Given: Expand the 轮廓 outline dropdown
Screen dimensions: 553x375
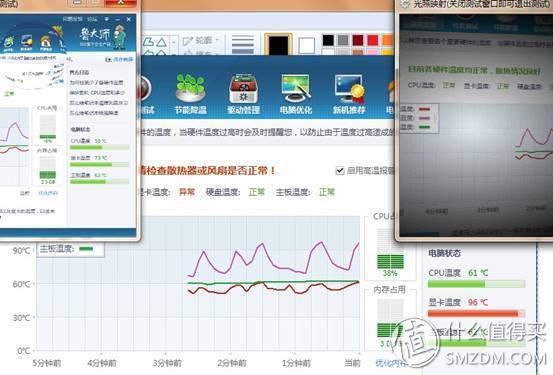Looking at the screenshot, I should (x=200, y=41).
